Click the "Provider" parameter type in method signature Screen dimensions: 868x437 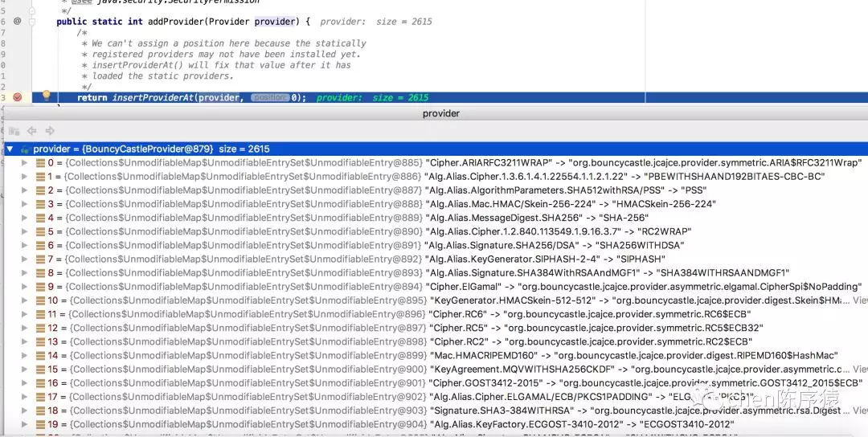229,22
